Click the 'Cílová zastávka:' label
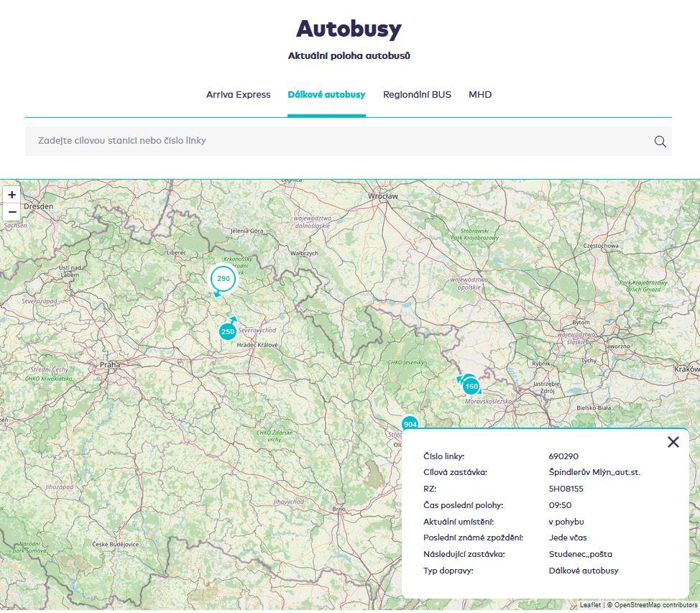 [455, 472]
